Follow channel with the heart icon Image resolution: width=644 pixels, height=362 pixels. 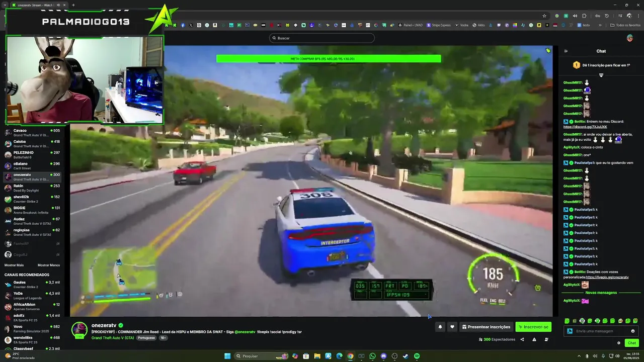(452, 327)
